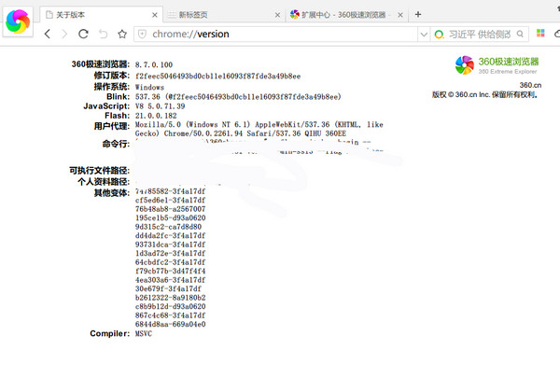Click the 360极速浏览器 logo on page
Viewport: 560px width, 392px height.
497,65
